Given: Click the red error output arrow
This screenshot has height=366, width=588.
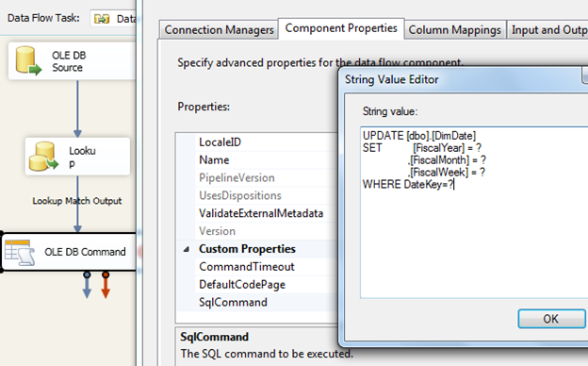Looking at the screenshot, I should coord(106,285).
